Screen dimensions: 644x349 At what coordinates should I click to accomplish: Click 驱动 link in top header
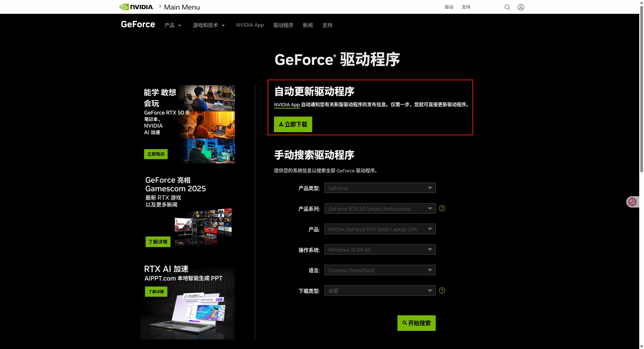click(449, 7)
